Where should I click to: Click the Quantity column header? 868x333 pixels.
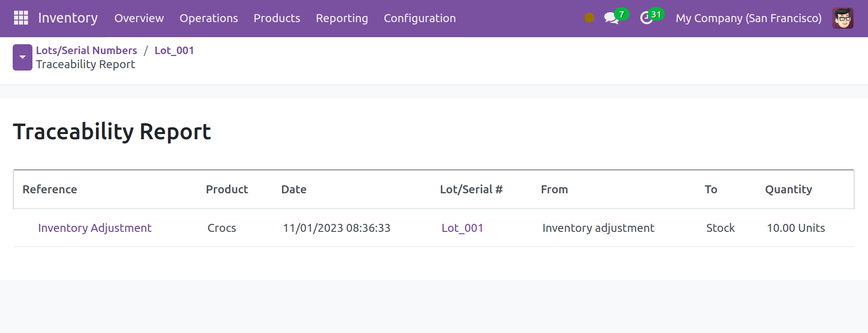point(788,190)
